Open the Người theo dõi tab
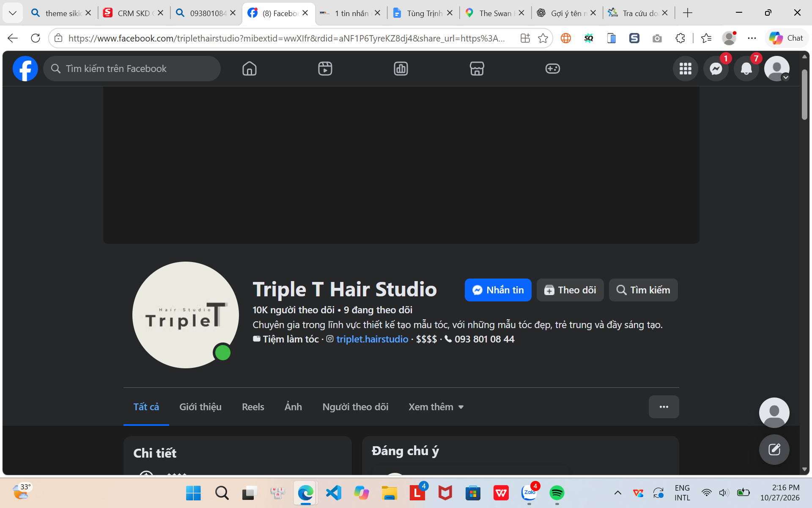 355,407
